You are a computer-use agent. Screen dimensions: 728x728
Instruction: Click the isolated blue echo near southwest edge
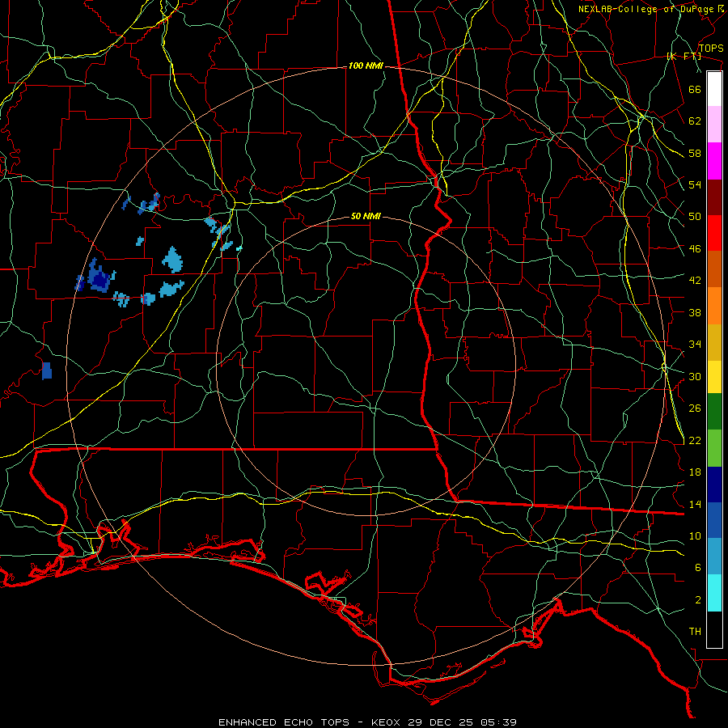47,371
